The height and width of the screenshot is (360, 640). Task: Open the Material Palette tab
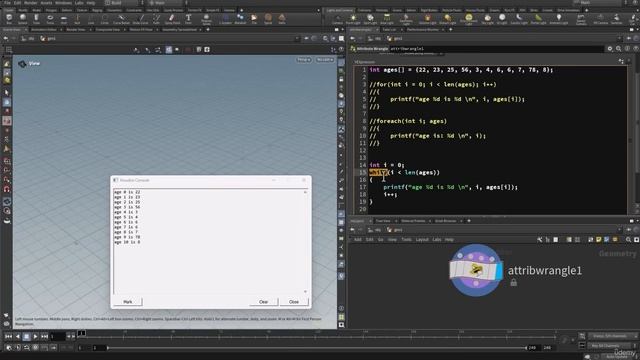point(413,221)
